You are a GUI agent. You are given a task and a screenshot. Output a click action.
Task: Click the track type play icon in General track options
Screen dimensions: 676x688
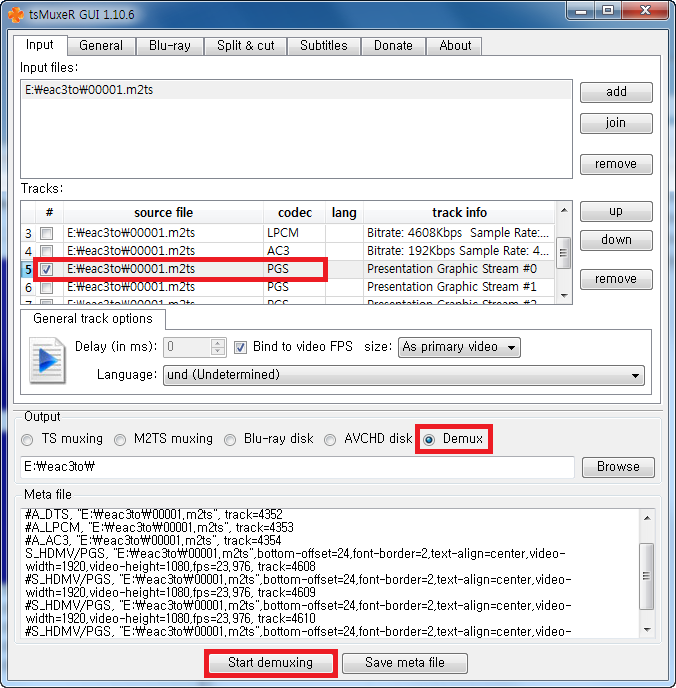pyautogui.click(x=47, y=361)
